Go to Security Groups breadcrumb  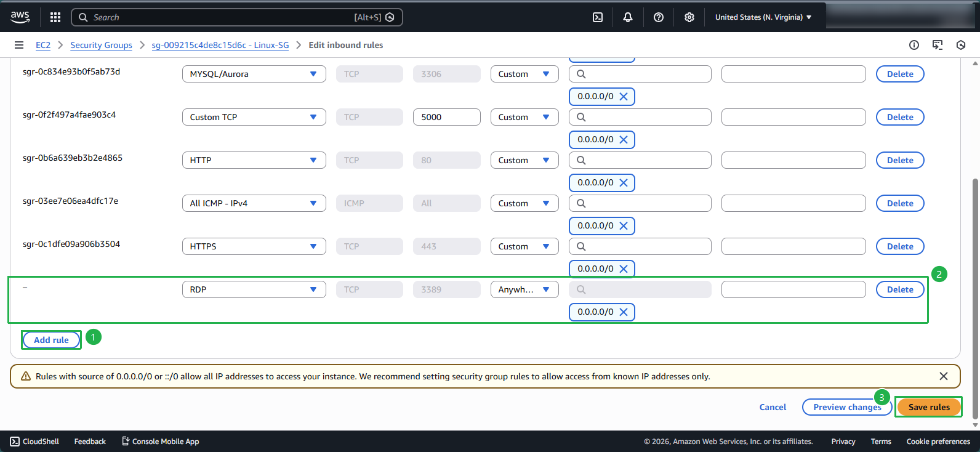101,45
